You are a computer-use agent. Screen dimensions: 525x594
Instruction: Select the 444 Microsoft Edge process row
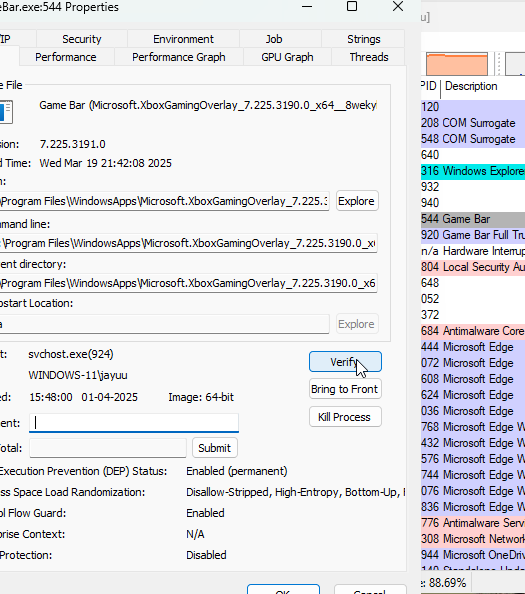tap(473, 347)
